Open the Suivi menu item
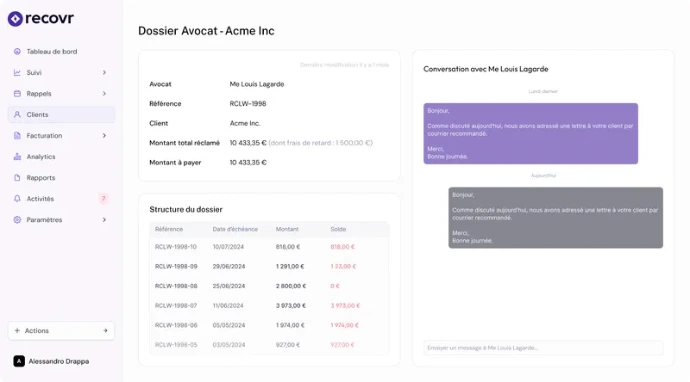 point(61,73)
